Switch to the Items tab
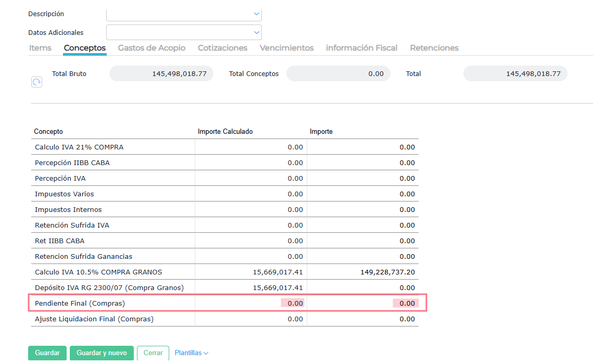 40,48
